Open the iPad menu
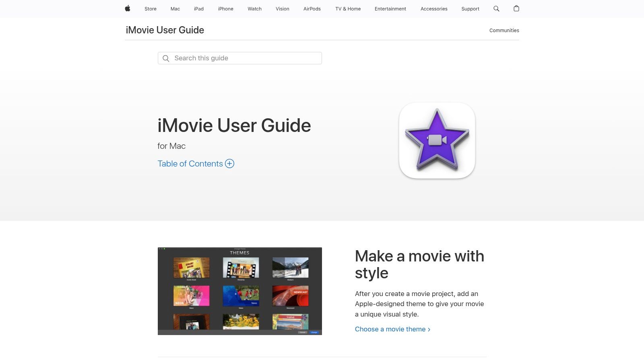 coord(199,9)
